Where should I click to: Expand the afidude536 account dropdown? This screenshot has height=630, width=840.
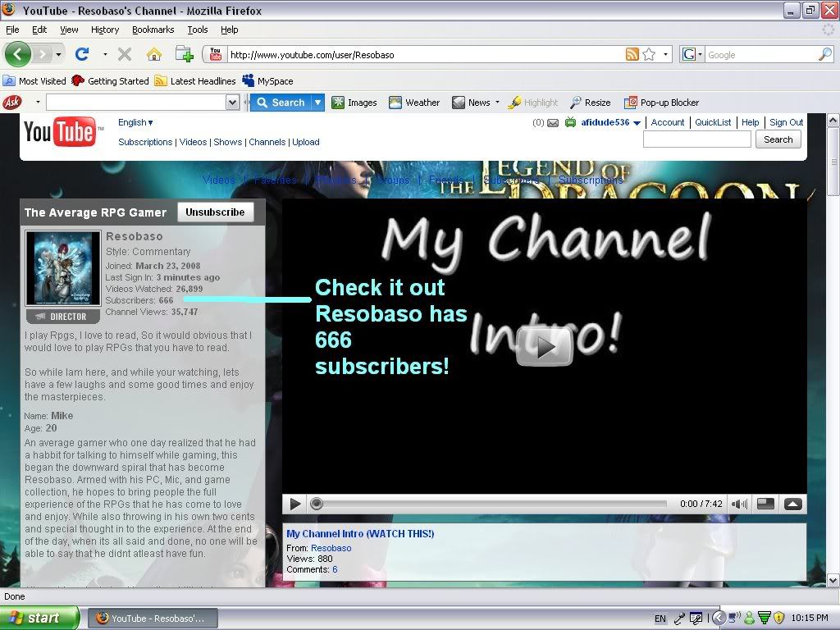coord(637,123)
